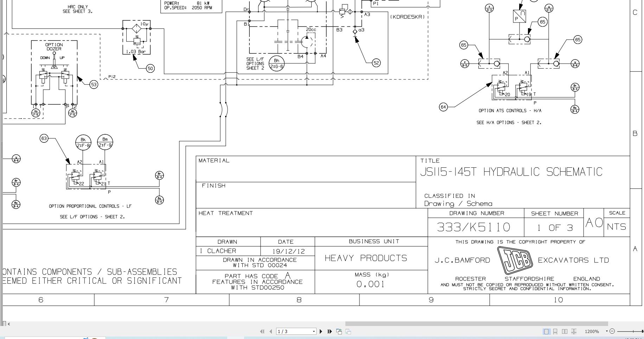
Task: Jump to the last page of the document
Action: pos(329,331)
